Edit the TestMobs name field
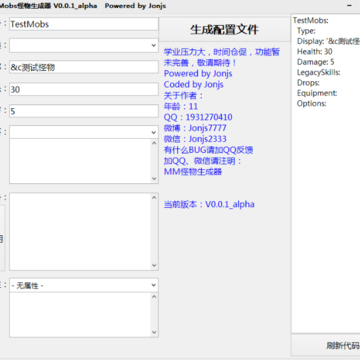Image resolution: width=360 pixels, height=360 pixels. click(84, 24)
